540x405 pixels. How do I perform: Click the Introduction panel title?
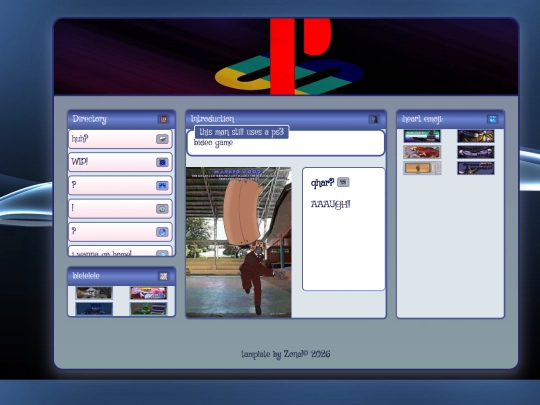pyautogui.click(x=212, y=119)
